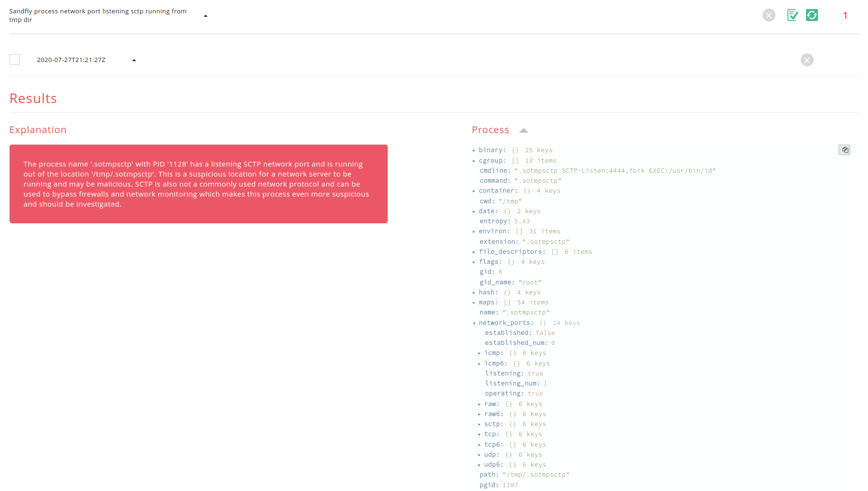Screen dimensions: 868x491
Task: Expand the cgroup node
Action: click(474, 161)
